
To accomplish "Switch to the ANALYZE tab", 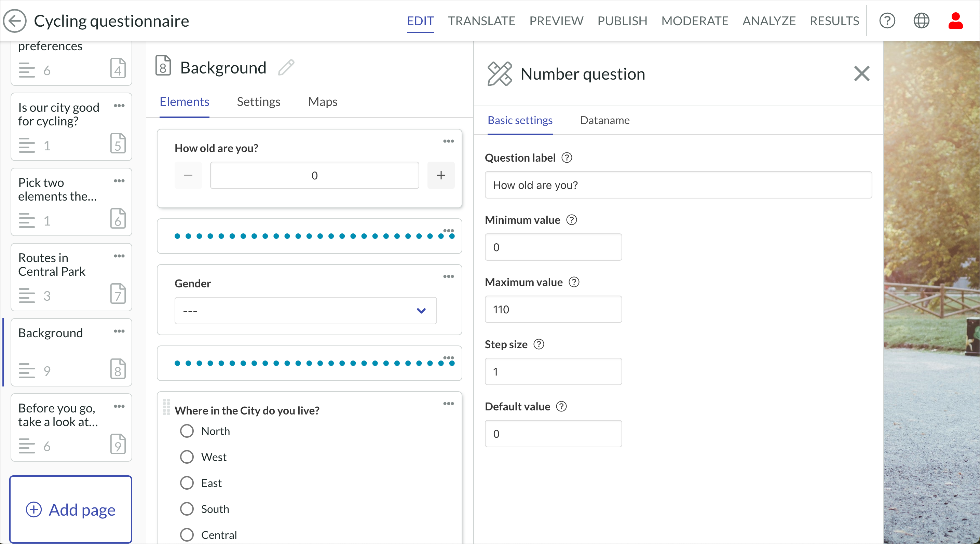I will 769,21.
